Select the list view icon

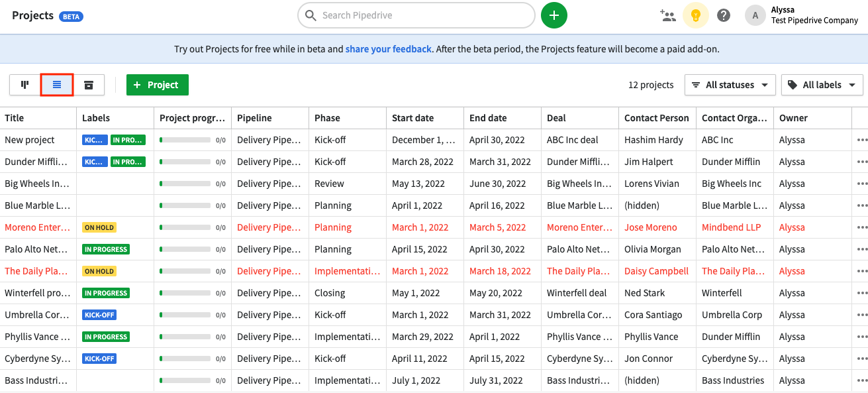coord(56,85)
